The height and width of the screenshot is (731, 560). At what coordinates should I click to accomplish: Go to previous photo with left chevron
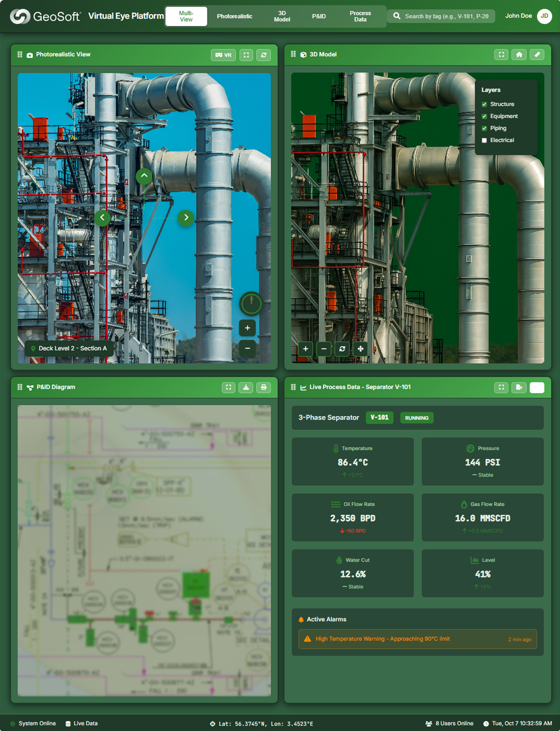(x=102, y=218)
